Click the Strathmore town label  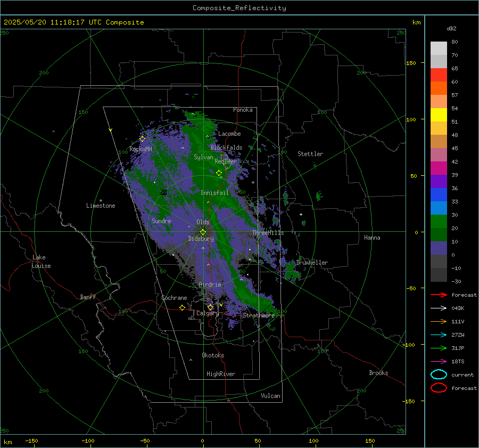click(259, 315)
